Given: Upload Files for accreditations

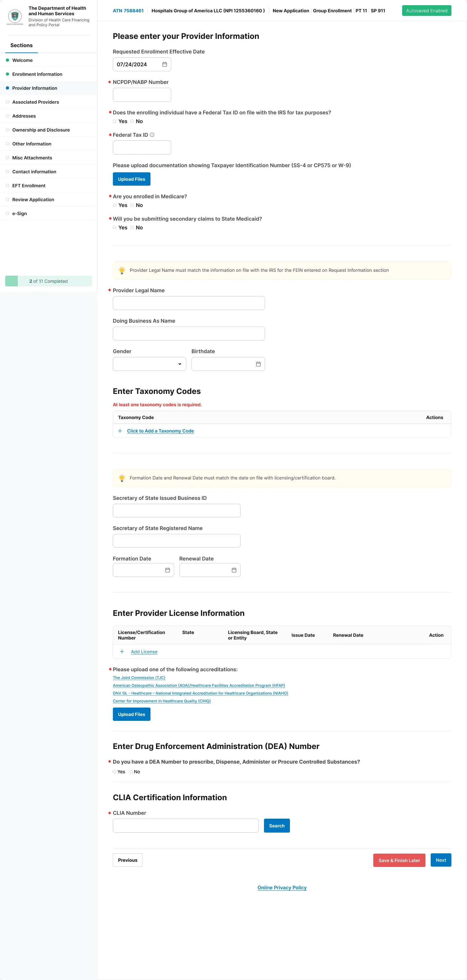Looking at the screenshot, I should [131, 714].
